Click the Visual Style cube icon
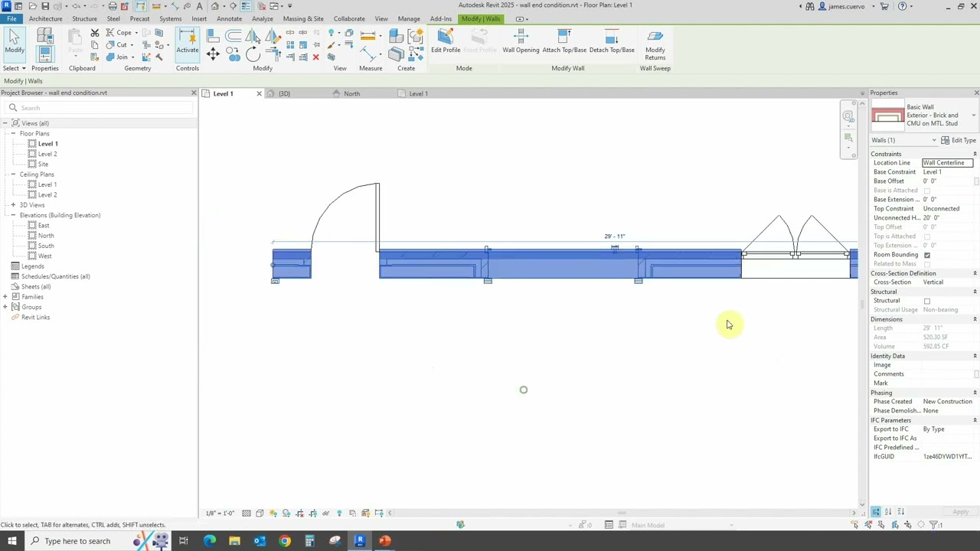The image size is (980, 551). point(260,514)
